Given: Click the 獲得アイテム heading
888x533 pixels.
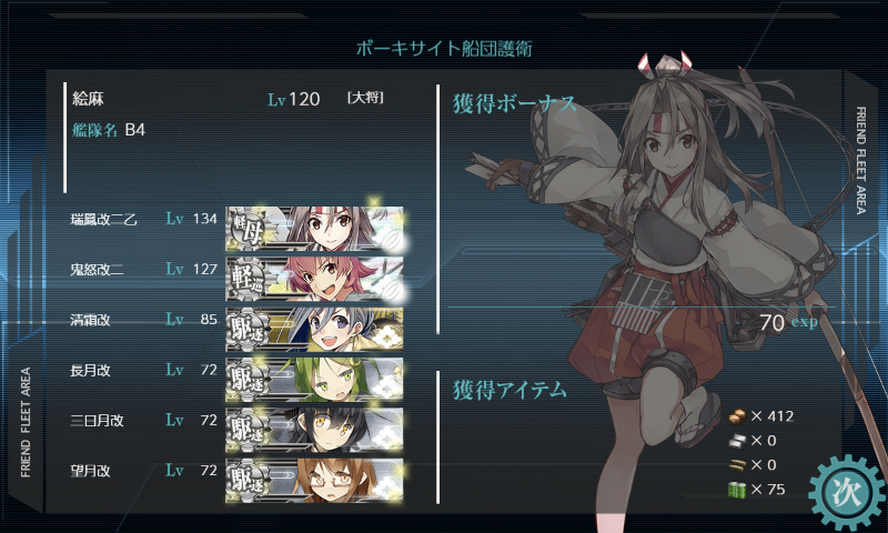Looking at the screenshot, I should 509,390.
